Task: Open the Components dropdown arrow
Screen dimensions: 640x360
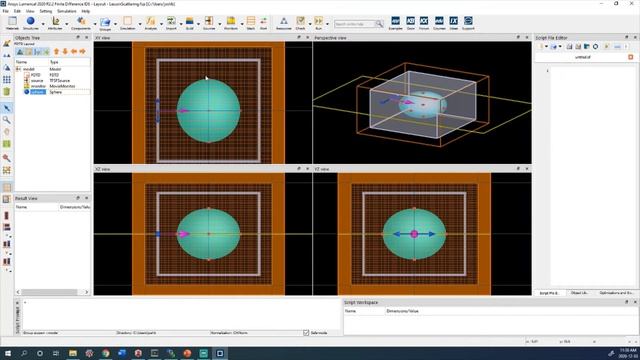Action: [95, 24]
